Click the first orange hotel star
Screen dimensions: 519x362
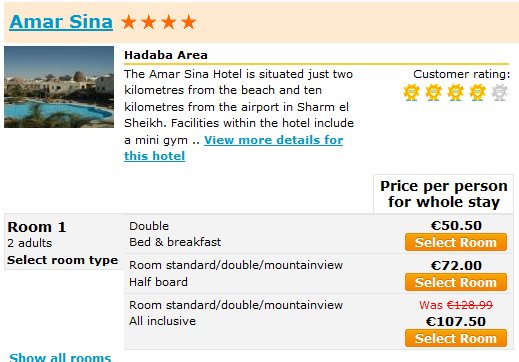(129, 22)
